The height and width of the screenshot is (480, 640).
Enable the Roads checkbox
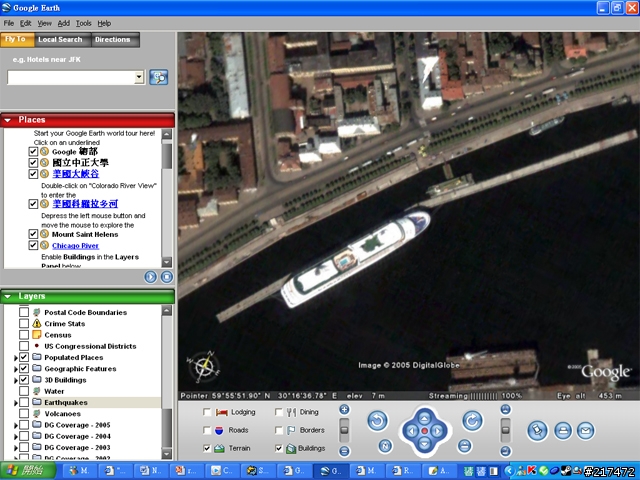click(207, 430)
